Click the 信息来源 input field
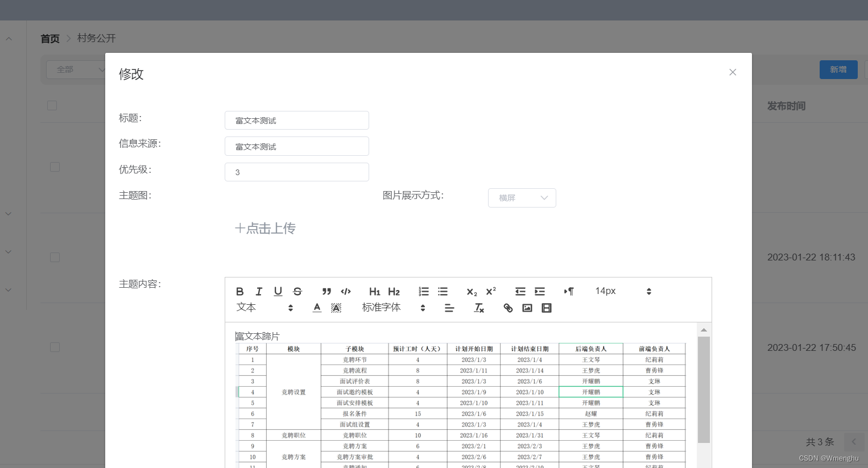Screen dimensions: 868x468 click(x=297, y=146)
